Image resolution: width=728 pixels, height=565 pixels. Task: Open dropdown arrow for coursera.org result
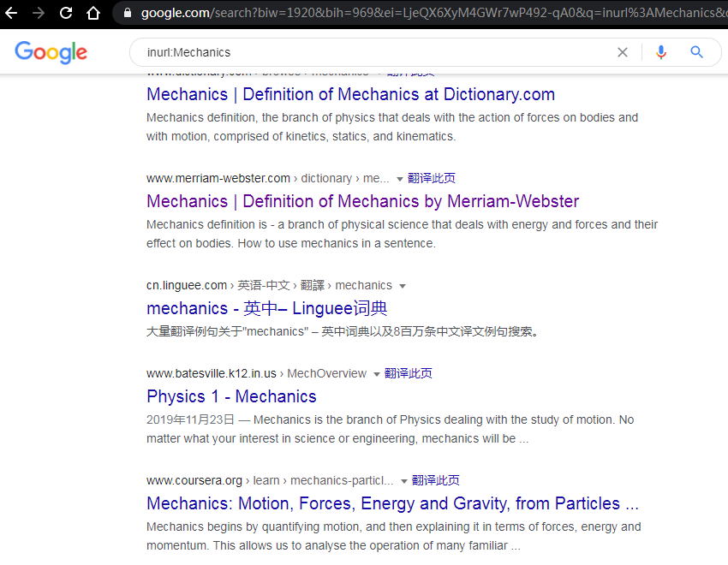coord(403,481)
